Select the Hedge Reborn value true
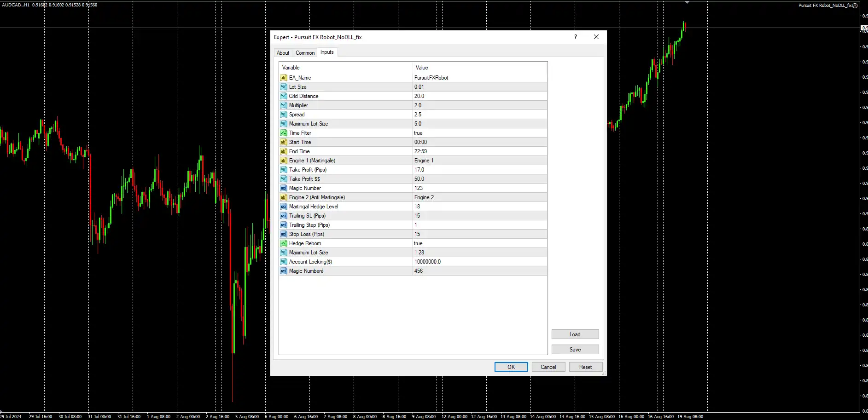The height and width of the screenshot is (420, 868). click(418, 243)
